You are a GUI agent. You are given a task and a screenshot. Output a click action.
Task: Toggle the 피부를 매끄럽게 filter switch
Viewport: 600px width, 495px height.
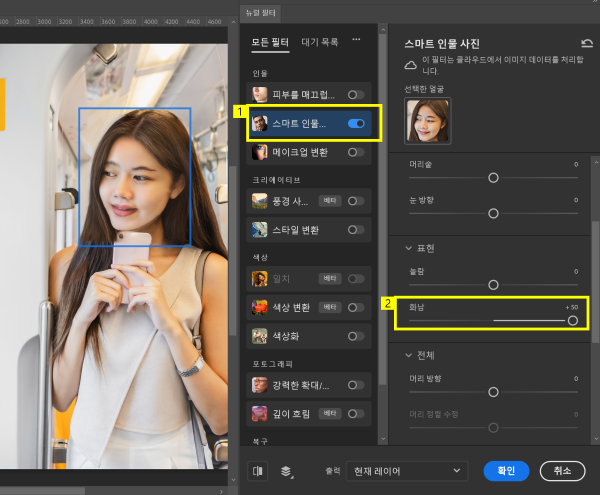356,94
